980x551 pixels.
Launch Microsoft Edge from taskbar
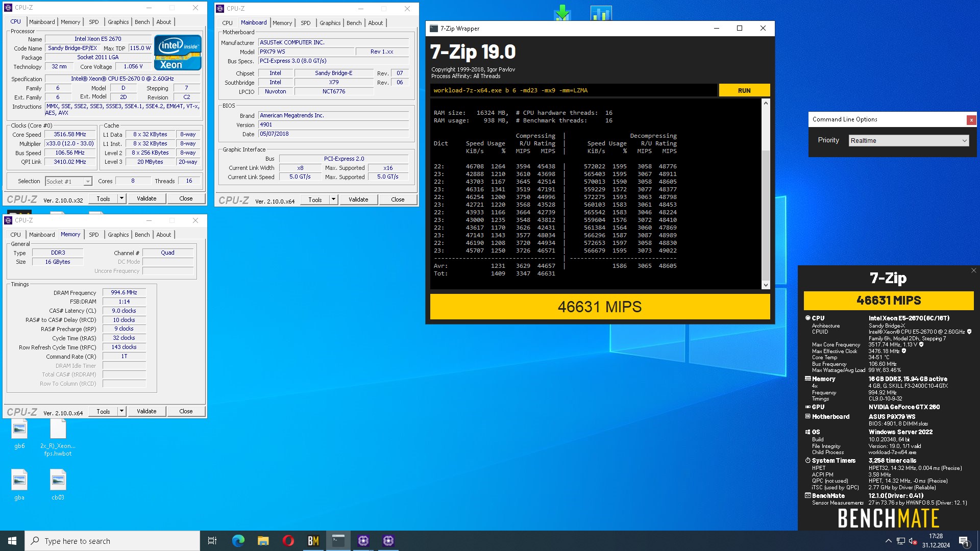point(238,541)
